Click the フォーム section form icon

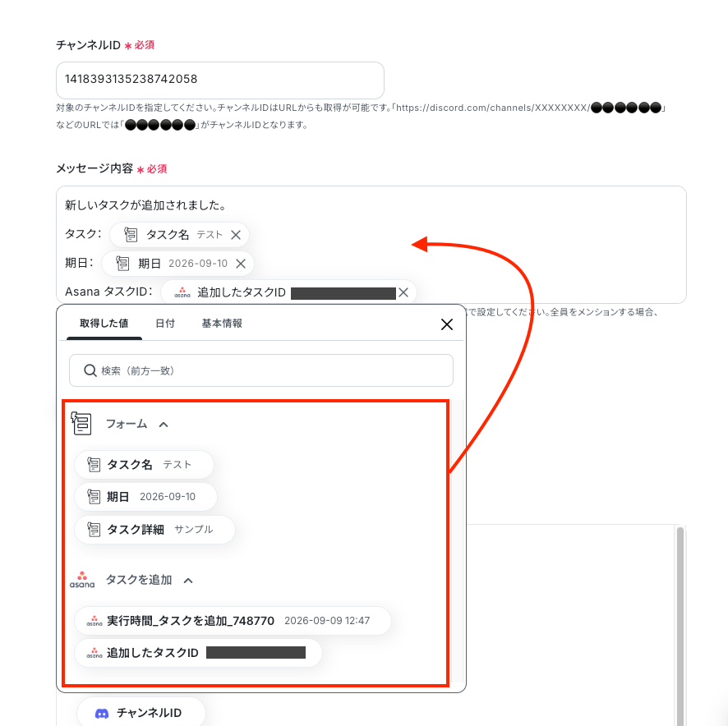81,423
